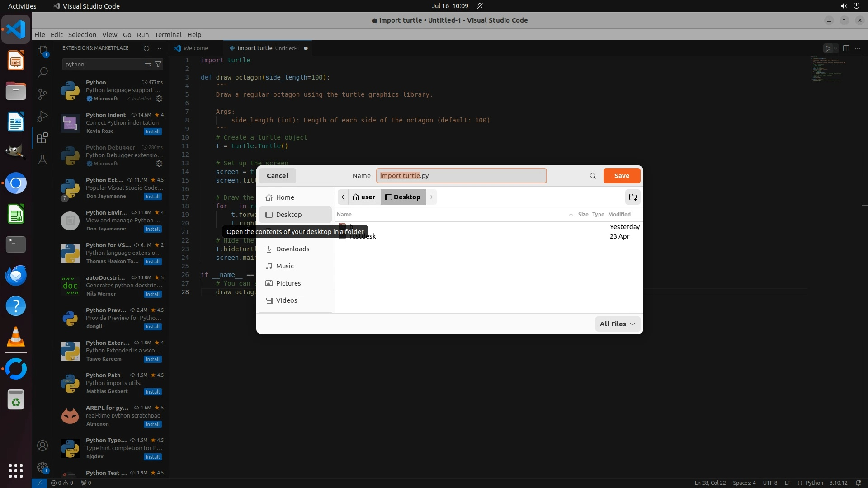
Task: Clear extensions search results icon
Action: 148,64
